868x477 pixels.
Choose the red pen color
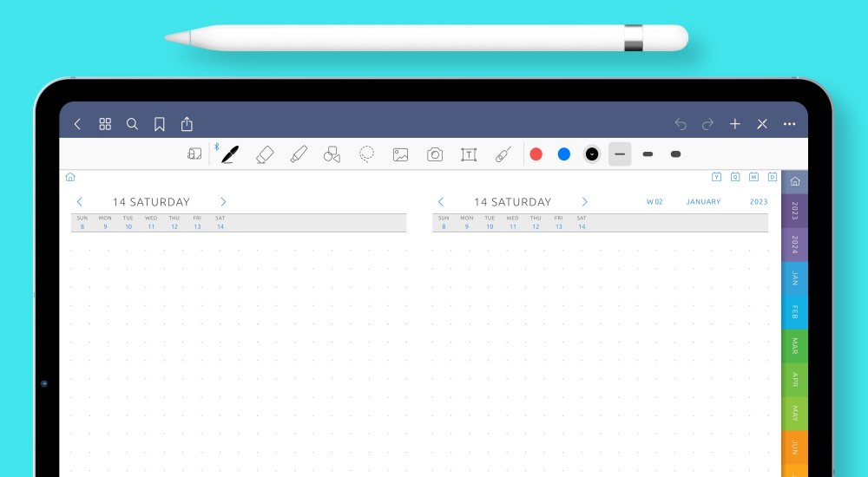[x=536, y=154]
